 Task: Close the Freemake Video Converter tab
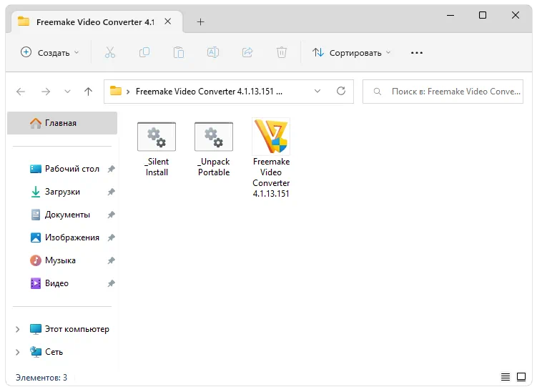point(168,21)
